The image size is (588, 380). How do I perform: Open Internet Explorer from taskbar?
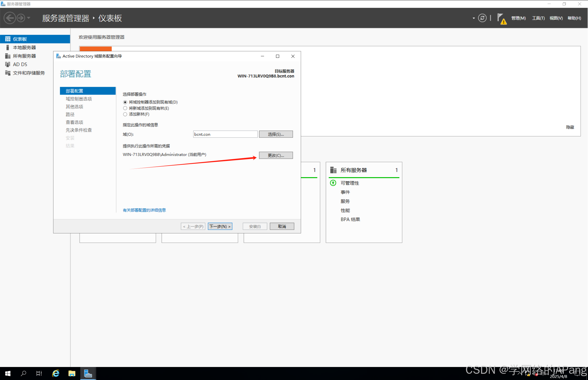(x=56, y=373)
